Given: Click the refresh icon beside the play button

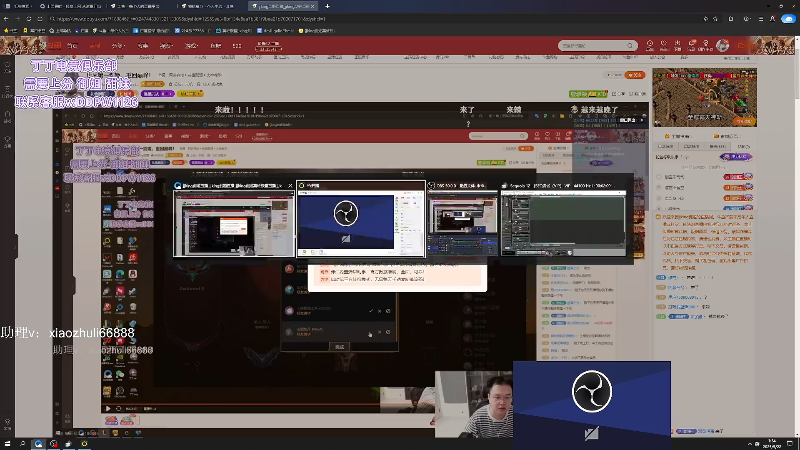Looking at the screenshot, I should 118,408.
